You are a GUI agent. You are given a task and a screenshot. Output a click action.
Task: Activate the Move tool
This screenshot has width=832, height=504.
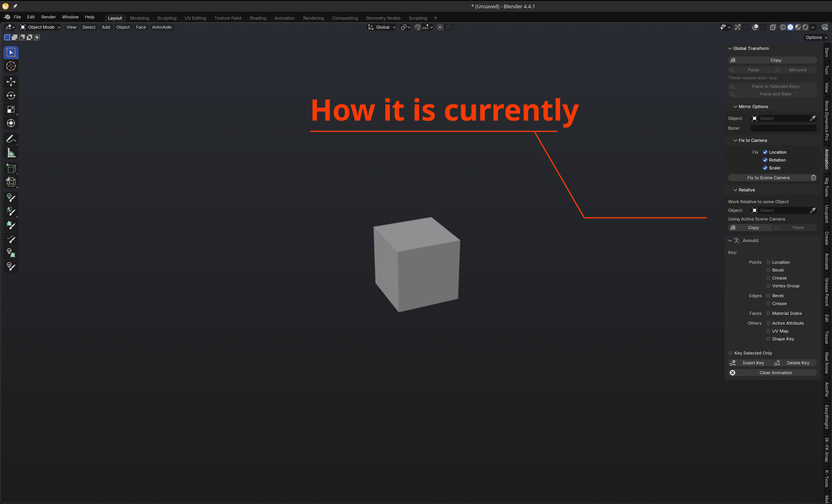(x=11, y=82)
